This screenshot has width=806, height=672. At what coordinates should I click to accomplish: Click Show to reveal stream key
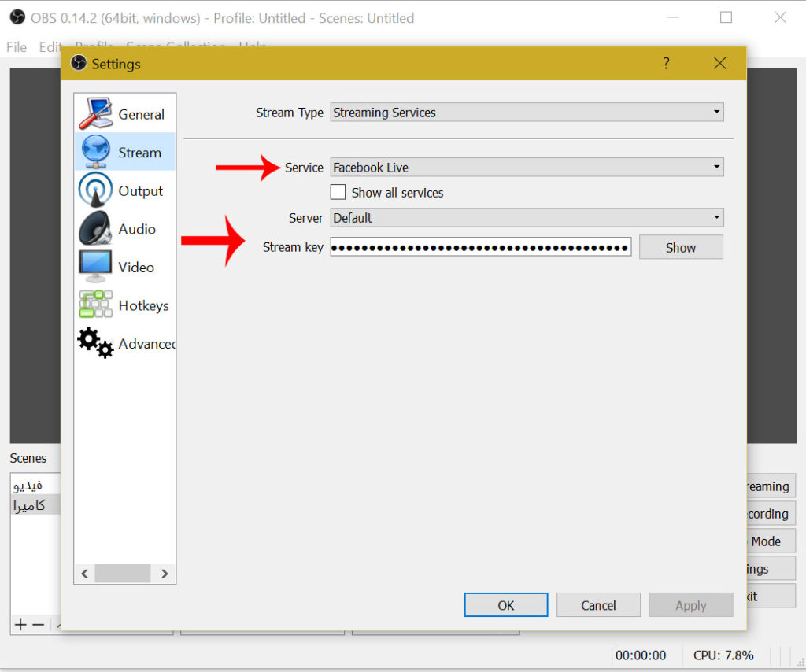click(x=681, y=248)
